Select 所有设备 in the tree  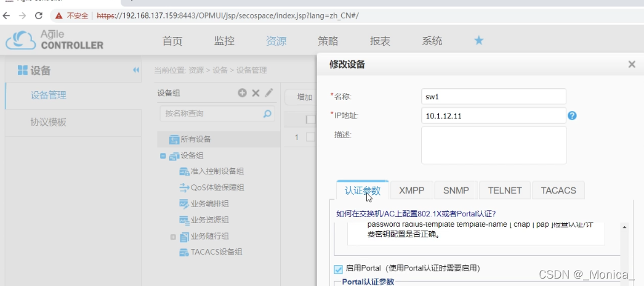(196, 139)
